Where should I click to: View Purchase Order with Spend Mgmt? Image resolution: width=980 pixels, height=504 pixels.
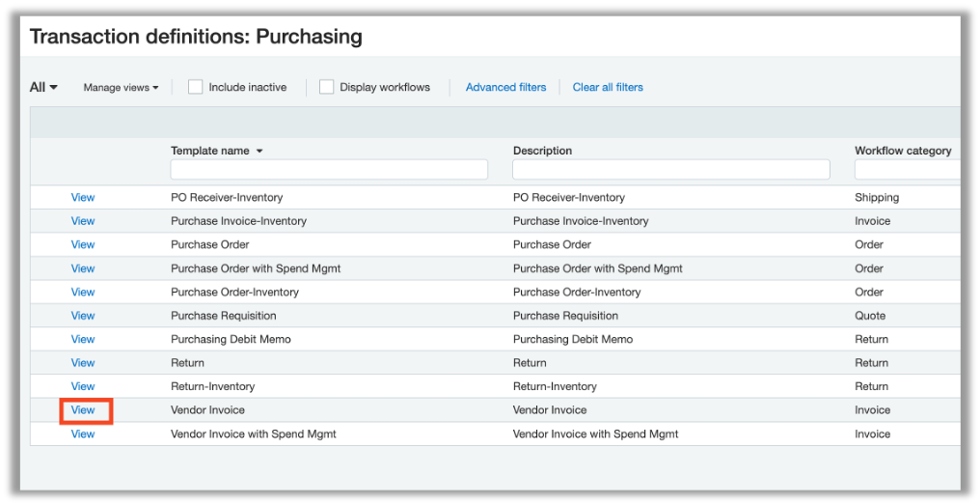[x=83, y=268]
